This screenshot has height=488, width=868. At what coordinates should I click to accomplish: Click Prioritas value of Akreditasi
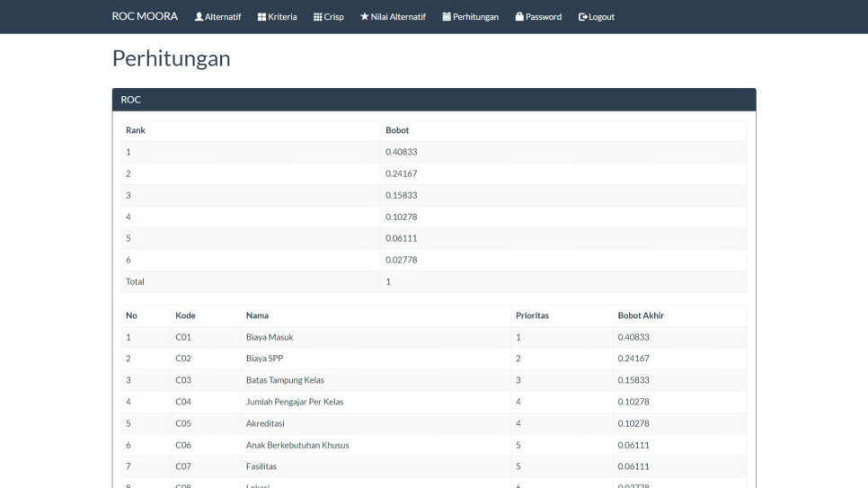click(x=518, y=423)
